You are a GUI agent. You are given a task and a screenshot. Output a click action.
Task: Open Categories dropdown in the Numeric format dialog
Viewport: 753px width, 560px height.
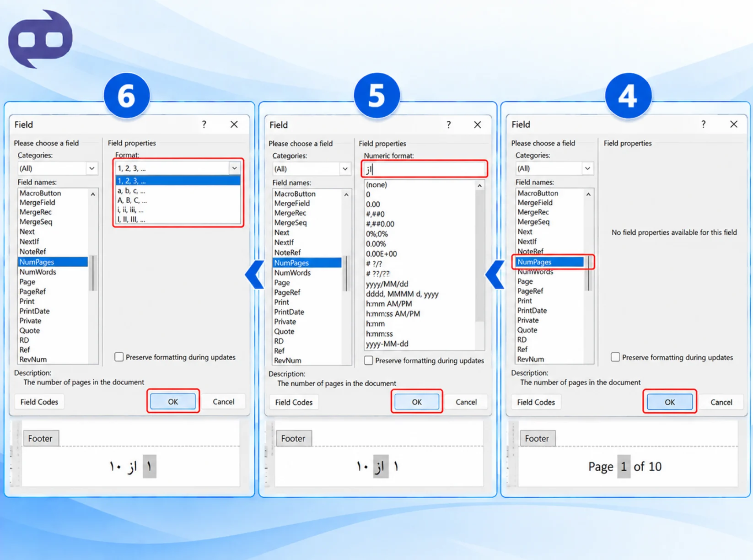[345, 169]
